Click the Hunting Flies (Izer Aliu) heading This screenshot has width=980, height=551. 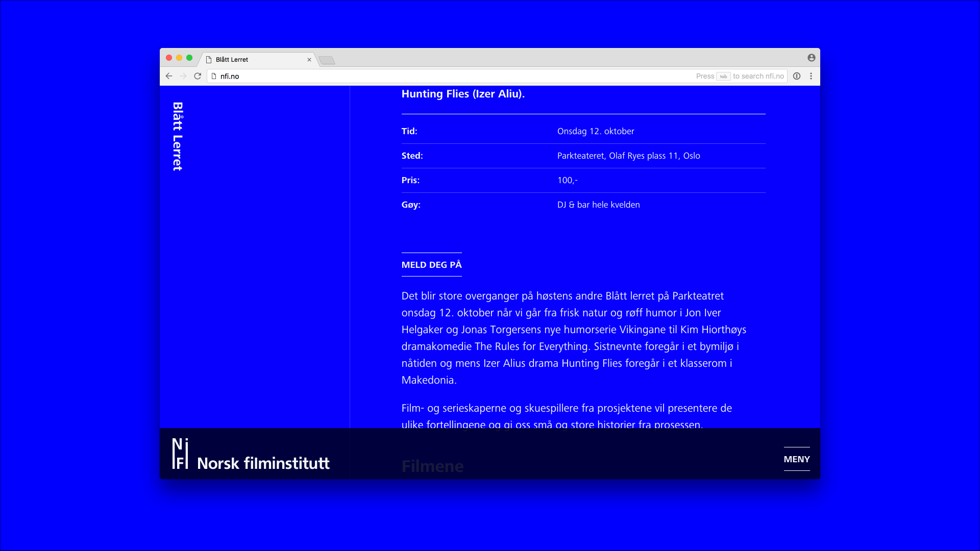(x=463, y=94)
